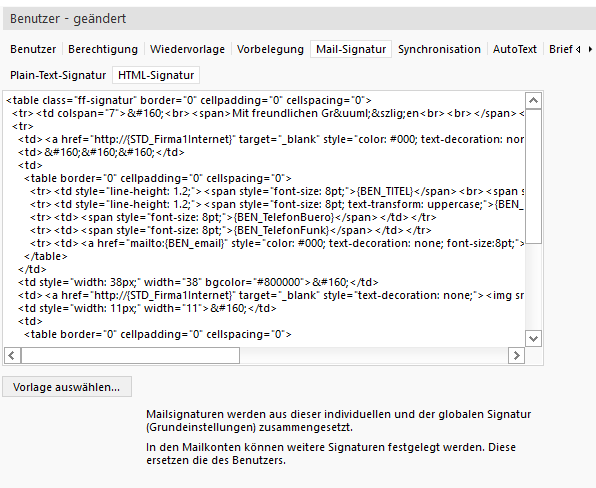Click inside the HTML code line with BEN_TelefonBuero
The image size is (596, 488).
[x=233, y=217]
